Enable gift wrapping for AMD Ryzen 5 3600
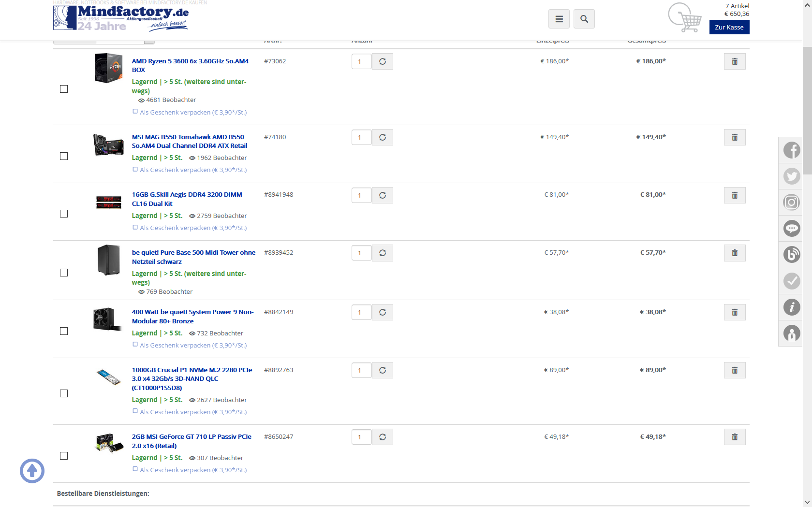The image size is (812, 507). [135, 112]
